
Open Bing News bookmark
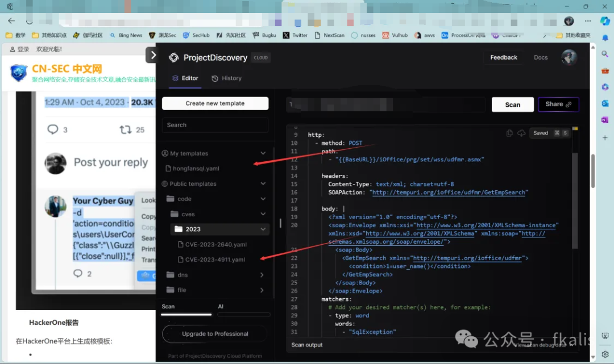[126, 35]
